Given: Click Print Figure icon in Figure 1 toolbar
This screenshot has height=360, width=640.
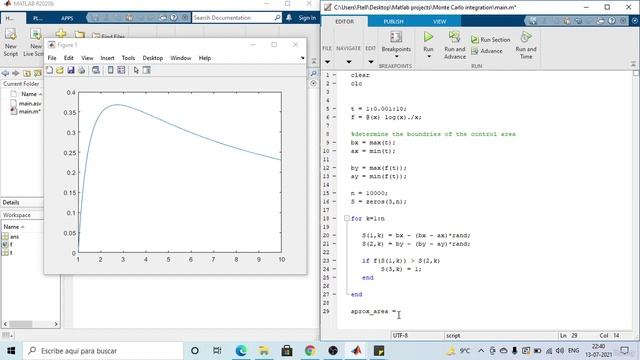Looking at the screenshot, I should click(x=82, y=70).
